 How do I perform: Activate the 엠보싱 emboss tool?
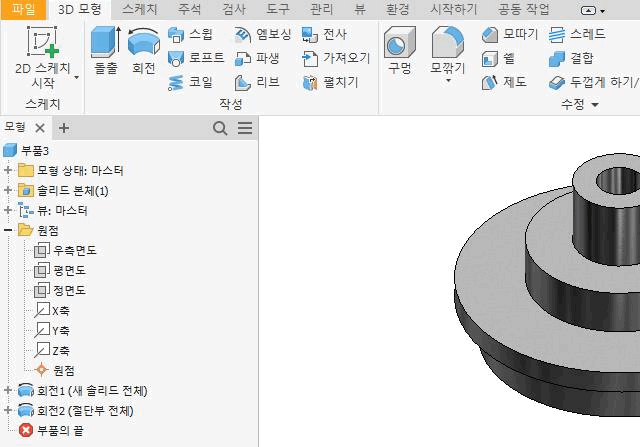[x=263, y=34]
